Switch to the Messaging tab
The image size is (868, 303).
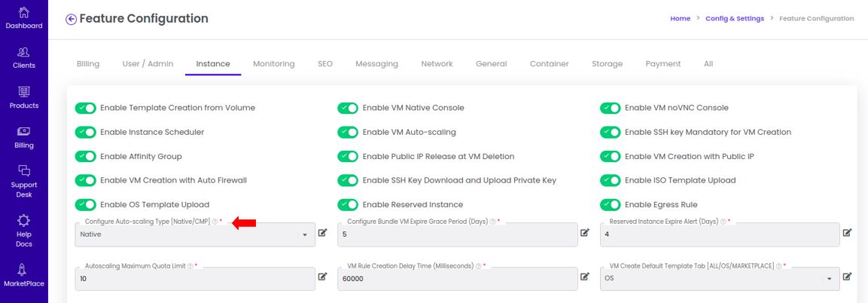[x=376, y=64]
